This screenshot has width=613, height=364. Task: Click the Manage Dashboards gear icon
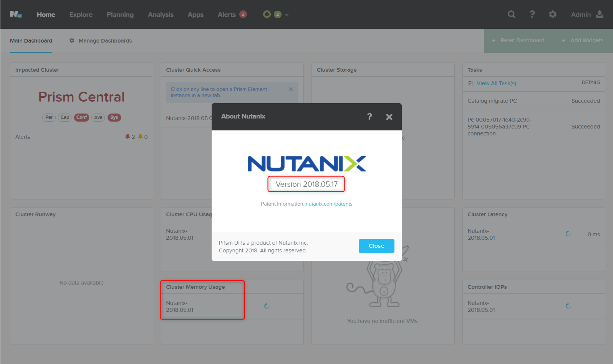pos(72,40)
